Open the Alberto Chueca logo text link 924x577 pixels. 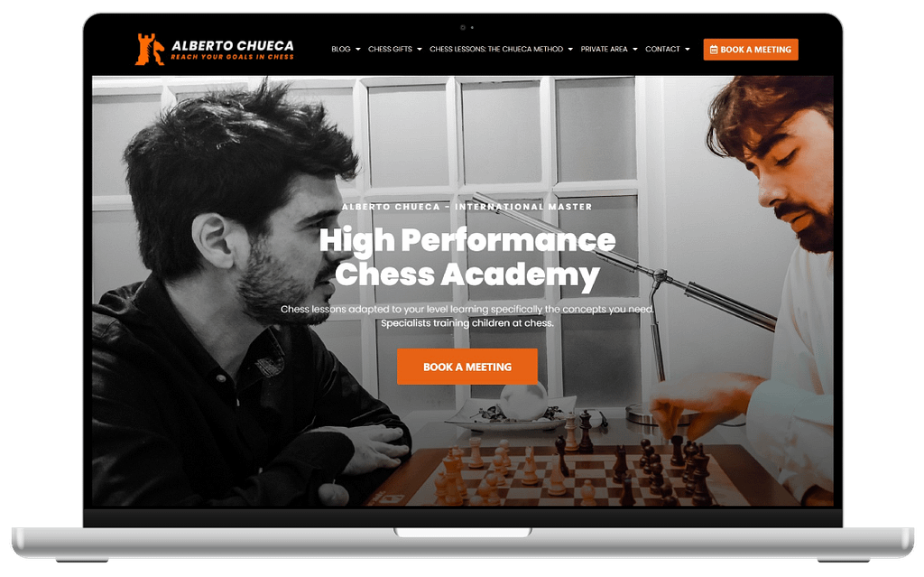point(232,45)
